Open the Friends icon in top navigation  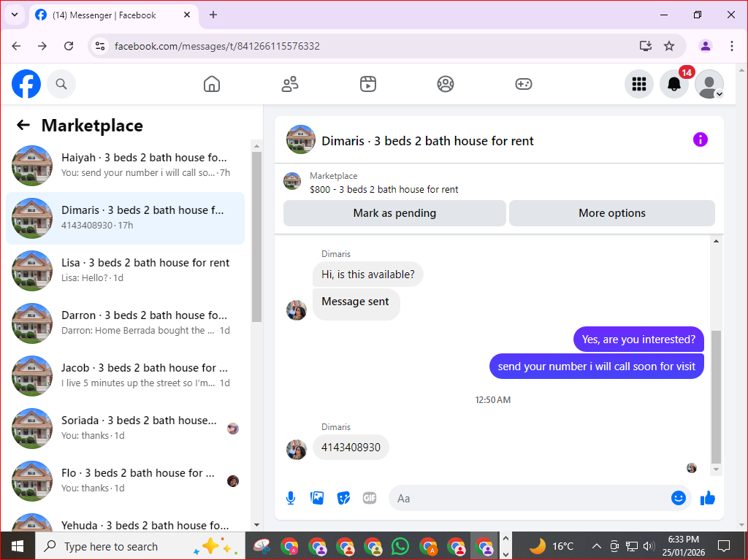point(290,84)
